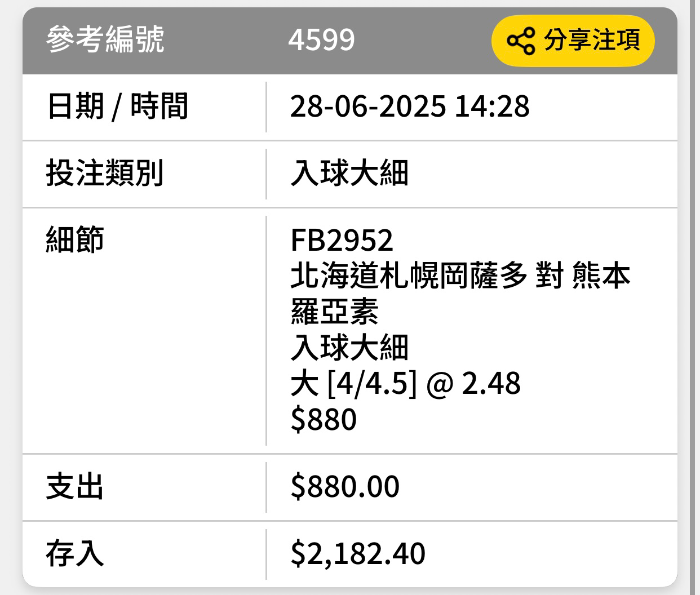Click the share icon in yellow button

520,41
